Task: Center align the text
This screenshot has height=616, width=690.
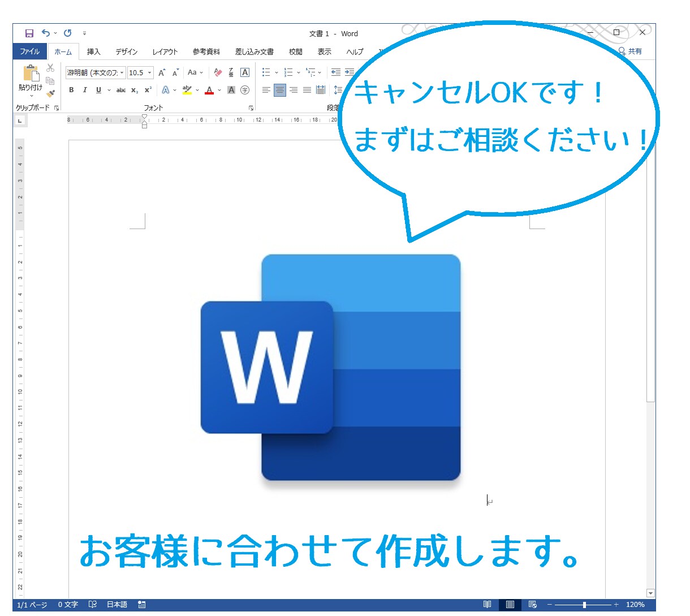Action: point(280,90)
